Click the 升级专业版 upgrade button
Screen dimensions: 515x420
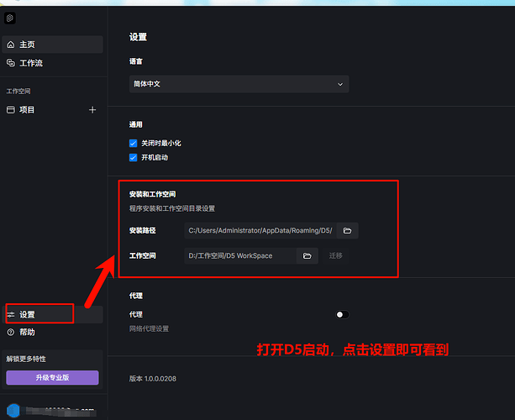(x=52, y=378)
